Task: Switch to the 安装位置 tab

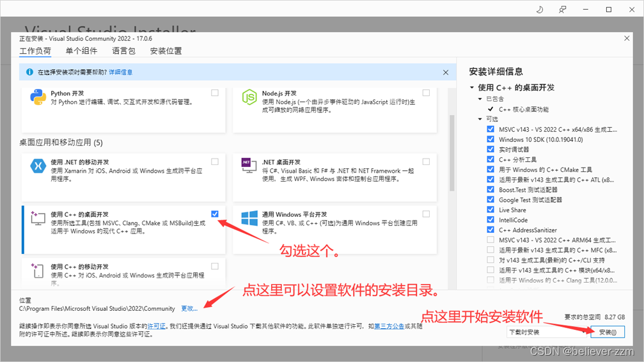Action: (x=166, y=51)
